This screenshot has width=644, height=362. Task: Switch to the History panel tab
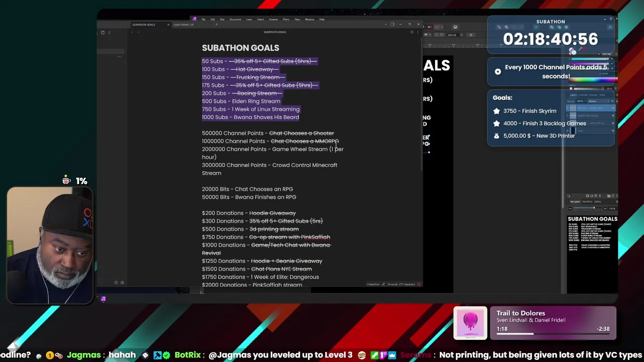[598, 202]
